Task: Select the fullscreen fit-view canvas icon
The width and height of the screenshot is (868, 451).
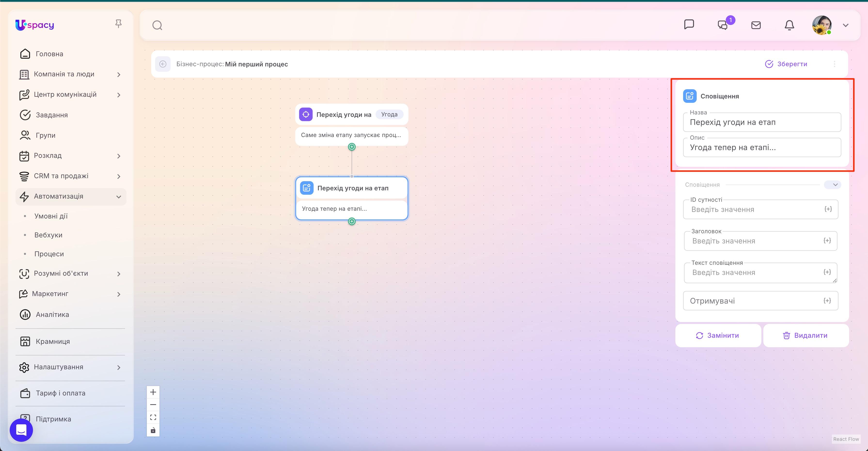Action: coord(153,417)
